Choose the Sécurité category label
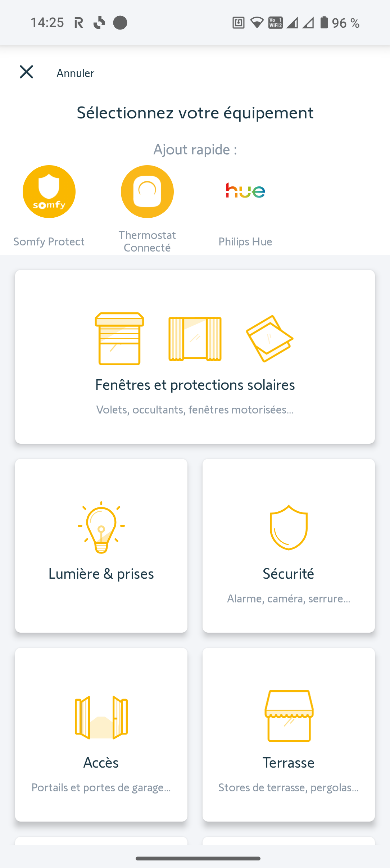Viewport: 390px width, 868px height. pos(289,574)
